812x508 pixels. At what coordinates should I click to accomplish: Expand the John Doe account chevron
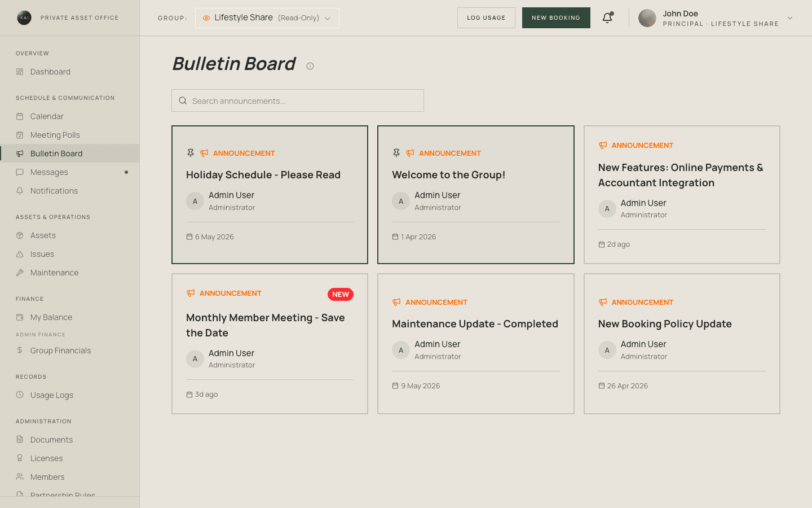[790, 18]
